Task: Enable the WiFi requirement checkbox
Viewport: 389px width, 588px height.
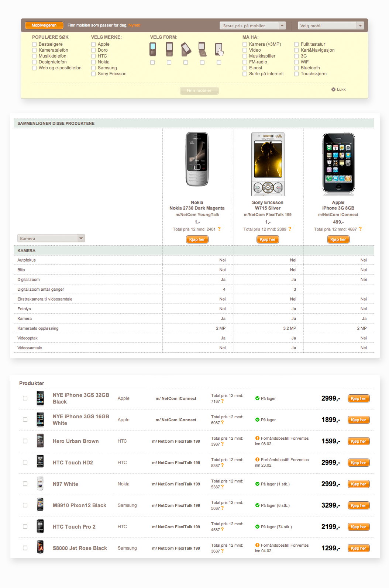Action: coord(296,62)
